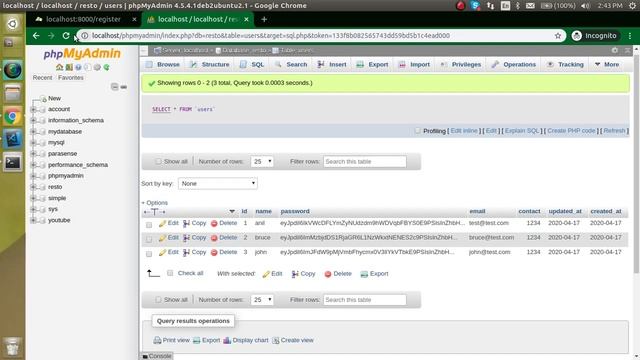
Task: Click the page vertical scrollbar
Action: click(x=636, y=163)
